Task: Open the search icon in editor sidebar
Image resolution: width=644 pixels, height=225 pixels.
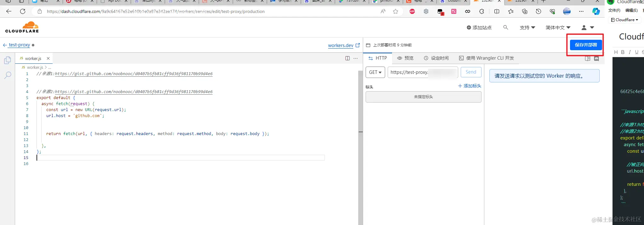Action: [x=8, y=75]
